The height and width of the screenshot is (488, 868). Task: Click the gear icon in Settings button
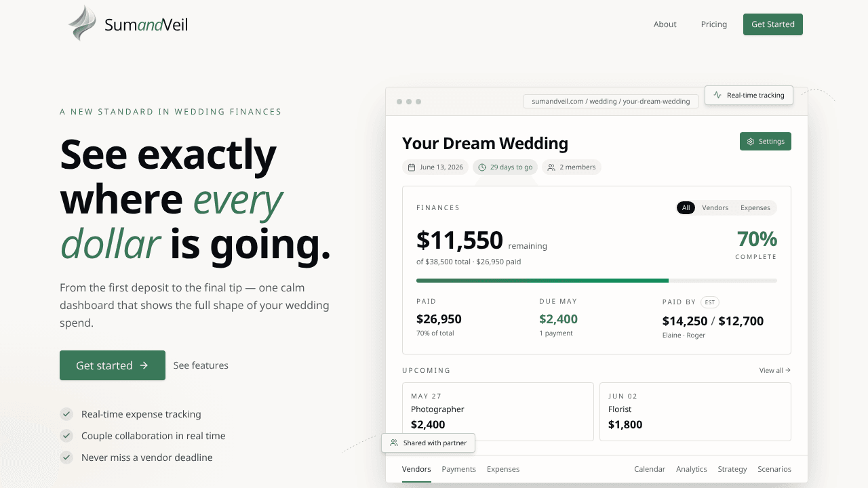pyautogui.click(x=751, y=142)
